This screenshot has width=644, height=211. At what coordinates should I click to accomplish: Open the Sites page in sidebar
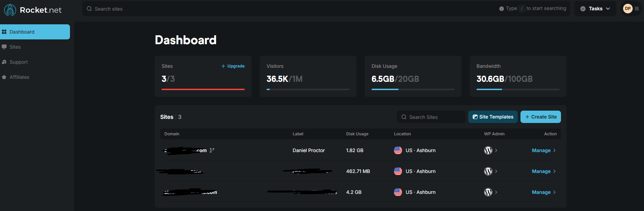(x=15, y=47)
